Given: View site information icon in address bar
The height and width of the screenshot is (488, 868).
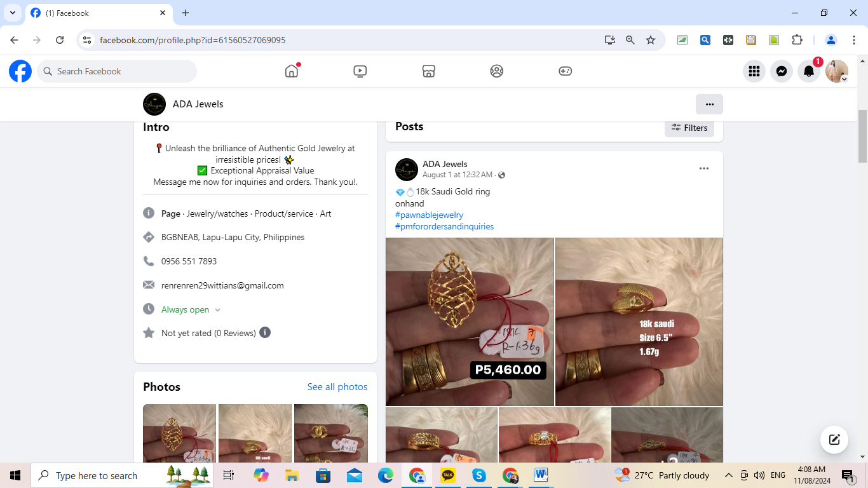Looking at the screenshot, I should (88, 40).
